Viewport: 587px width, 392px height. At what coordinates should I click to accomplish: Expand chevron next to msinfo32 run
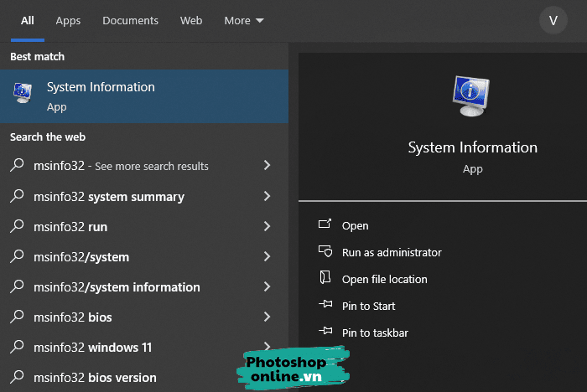[267, 227]
